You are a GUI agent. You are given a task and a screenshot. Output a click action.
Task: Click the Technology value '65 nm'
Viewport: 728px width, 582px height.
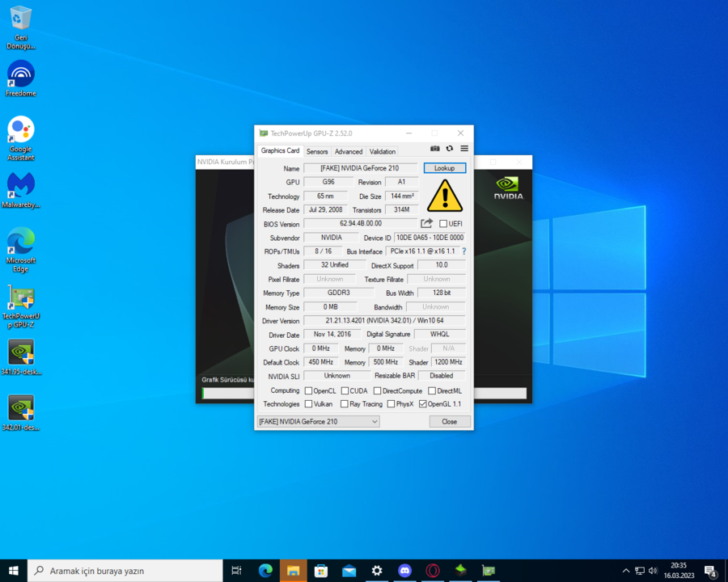[325, 196]
